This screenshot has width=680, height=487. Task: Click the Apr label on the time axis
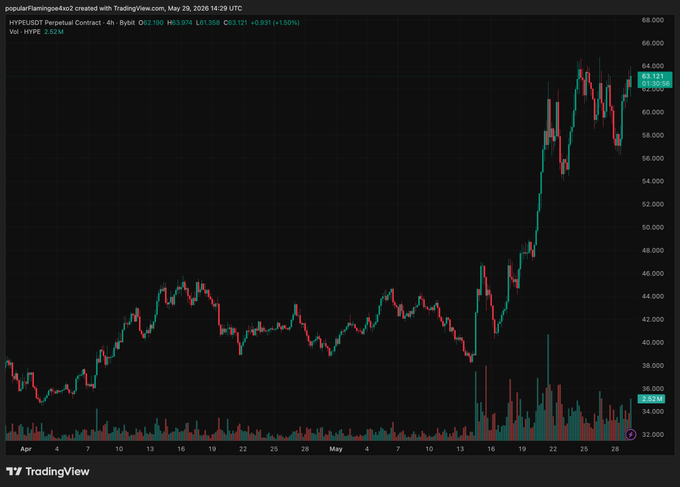pyautogui.click(x=26, y=449)
